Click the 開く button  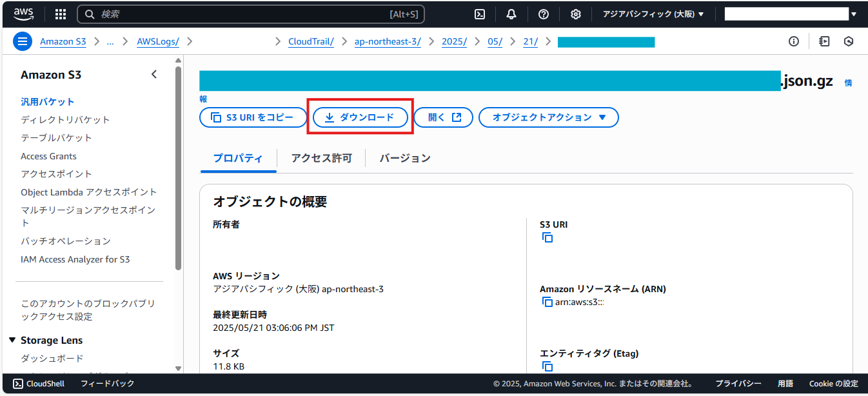click(x=444, y=117)
